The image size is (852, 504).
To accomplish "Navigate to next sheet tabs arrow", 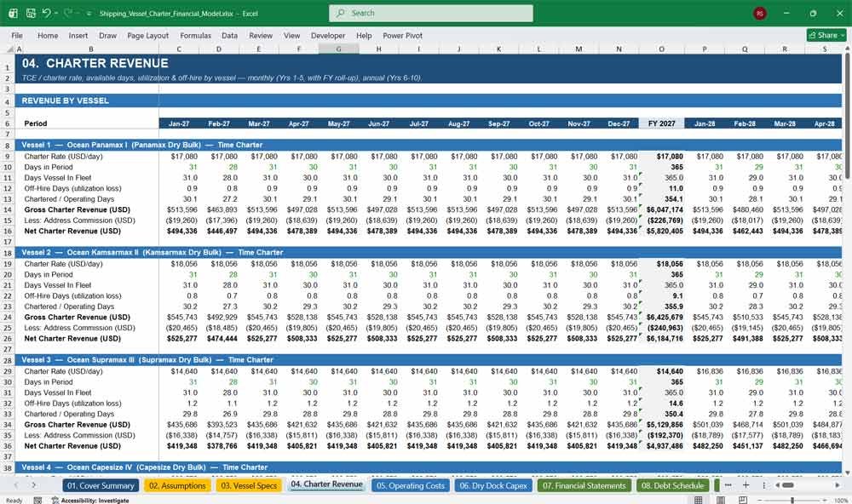I will (34, 485).
